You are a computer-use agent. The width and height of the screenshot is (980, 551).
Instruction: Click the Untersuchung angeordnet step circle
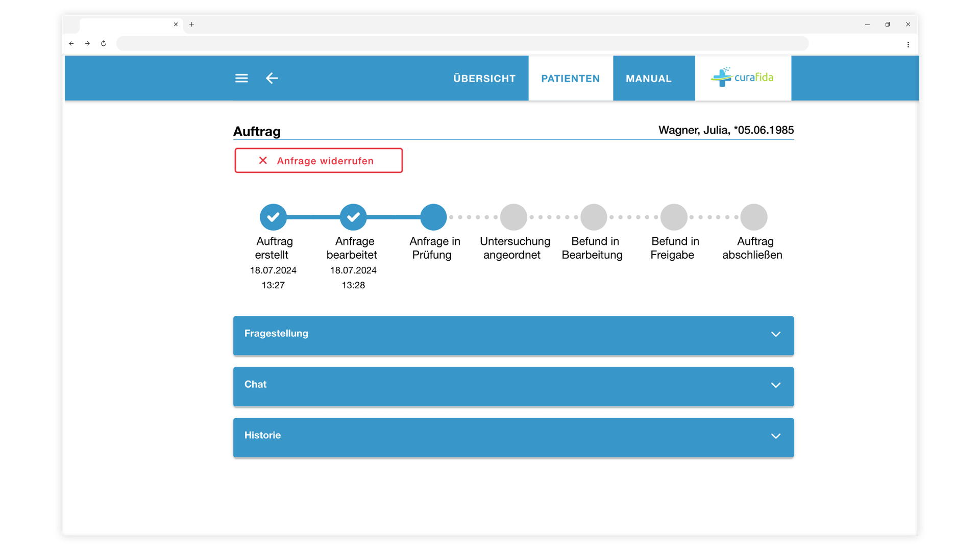[513, 217]
